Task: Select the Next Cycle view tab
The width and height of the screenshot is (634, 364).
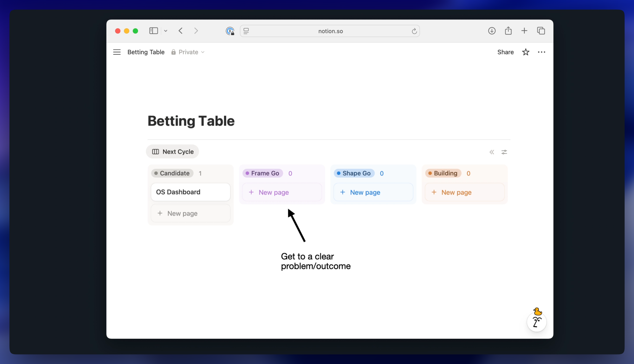Action: pyautogui.click(x=173, y=152)
